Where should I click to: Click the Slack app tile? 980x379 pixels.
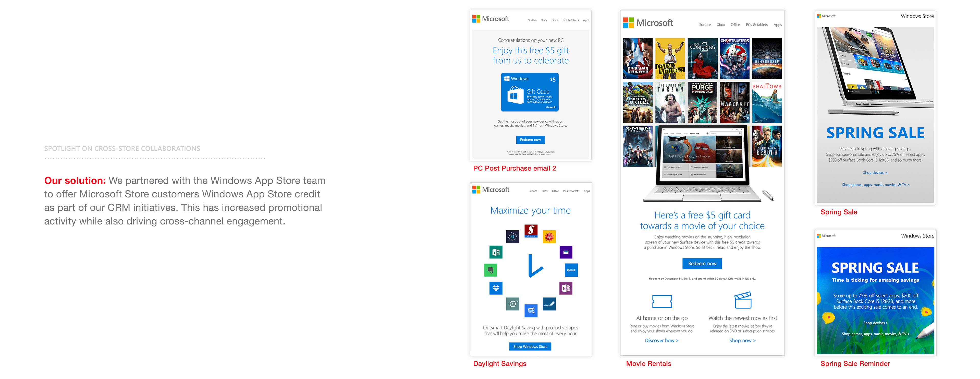pyautogui.click(x=571, y=270)
